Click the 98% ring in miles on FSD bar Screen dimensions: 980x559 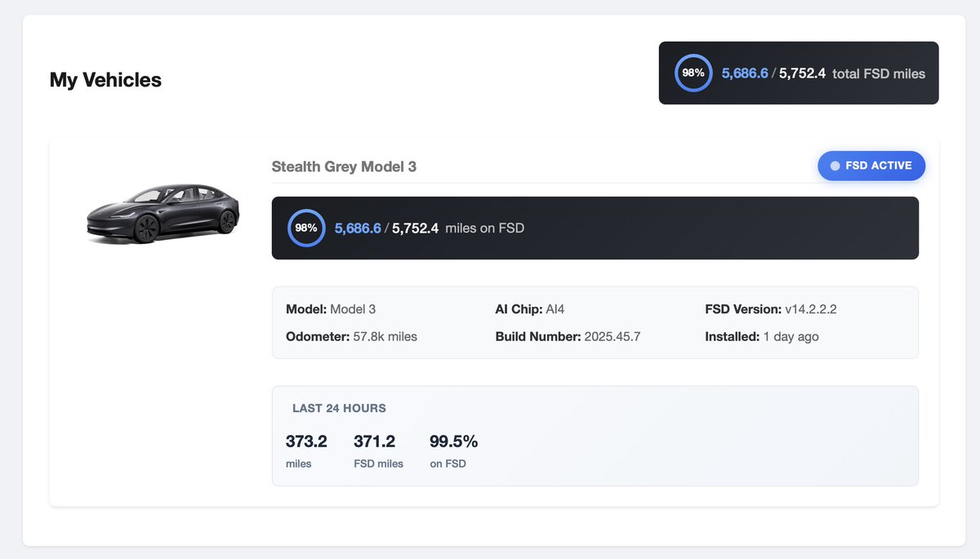(306, 228)
